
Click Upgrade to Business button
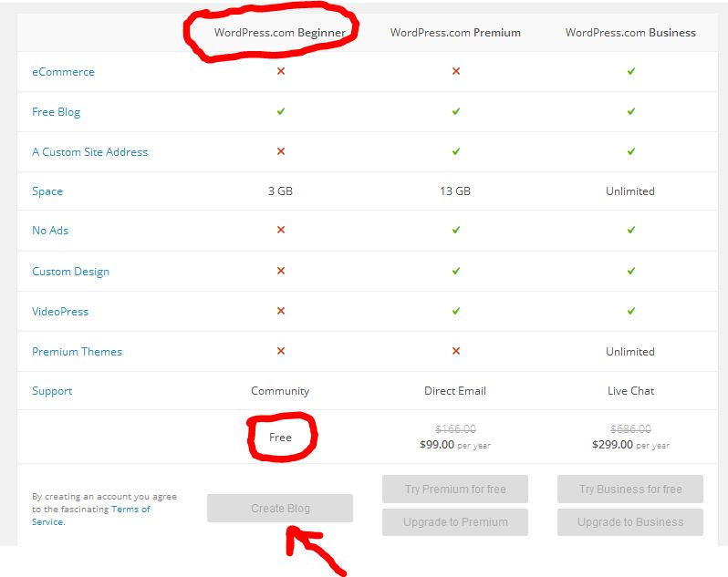(x=630, y=522)
